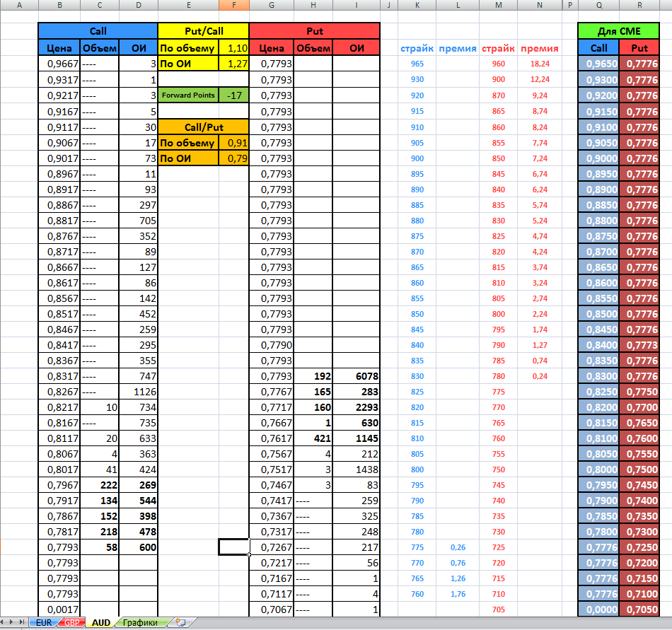The height and width of the screenshot is (630, 672).
Task: Select Put/Call По ОИ value 1,27
Action: pyautogui.click(x=234, y=64)
